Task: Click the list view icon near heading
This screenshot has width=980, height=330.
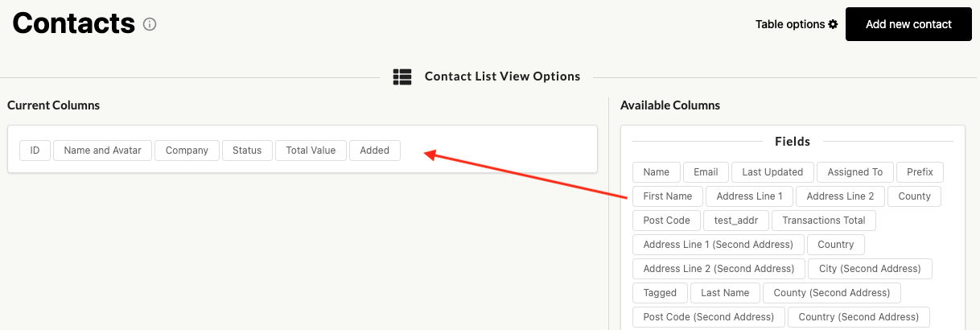Action: click(402, 76)
